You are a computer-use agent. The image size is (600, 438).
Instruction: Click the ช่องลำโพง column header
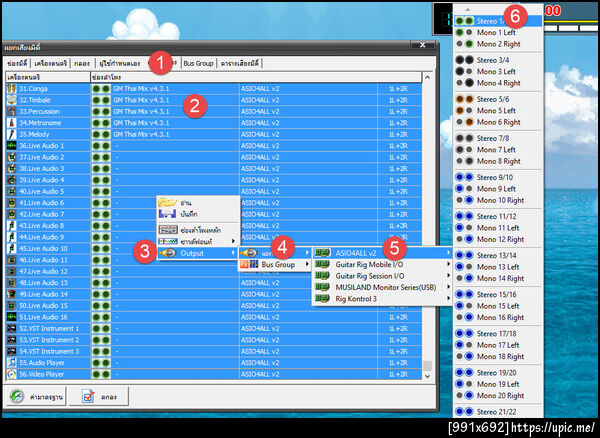tap(256, 77)
